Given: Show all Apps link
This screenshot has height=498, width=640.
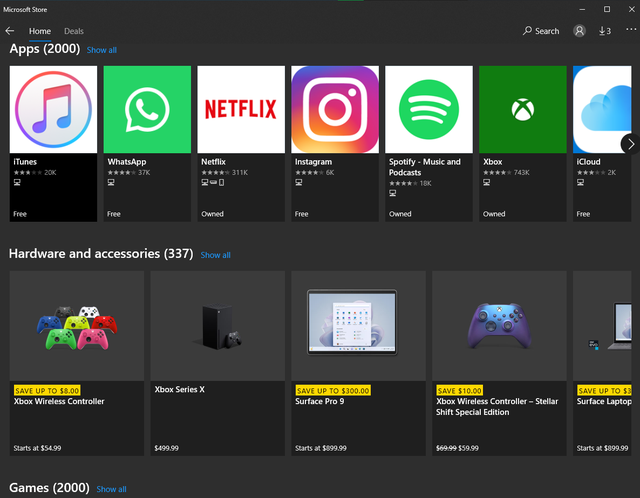Looking at the screenshot, I should (102, 50).
